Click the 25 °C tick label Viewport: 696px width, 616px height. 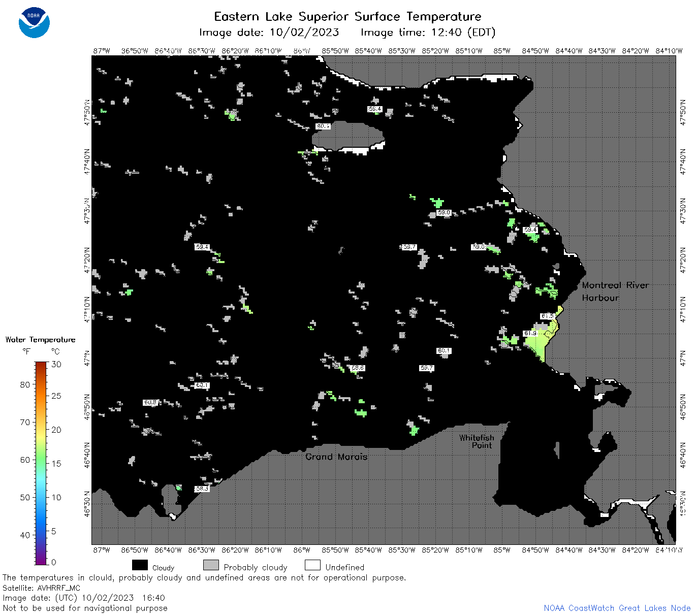coord(56,396)
